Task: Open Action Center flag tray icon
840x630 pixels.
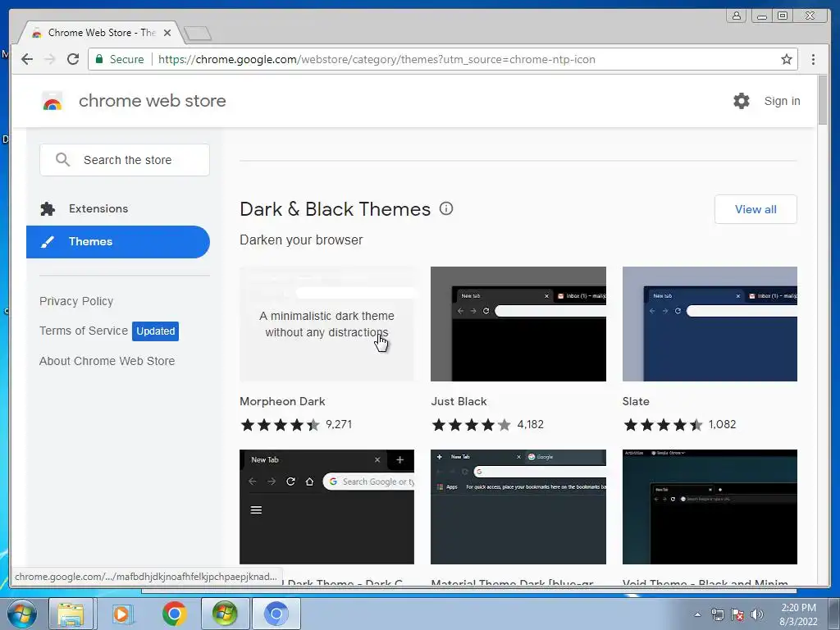Action: (737, 614)
